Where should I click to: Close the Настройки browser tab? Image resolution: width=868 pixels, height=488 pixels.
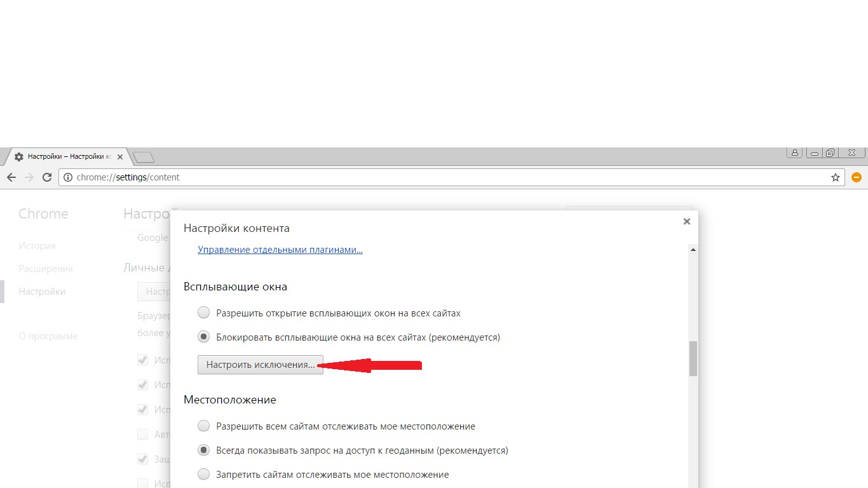point(120,156)
